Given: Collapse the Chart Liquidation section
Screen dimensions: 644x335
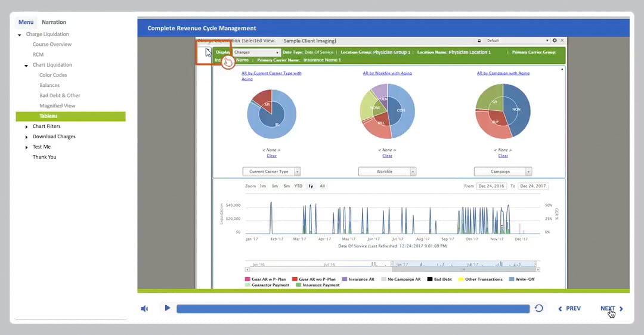Looking at the screenshot, I should (26, 65).
